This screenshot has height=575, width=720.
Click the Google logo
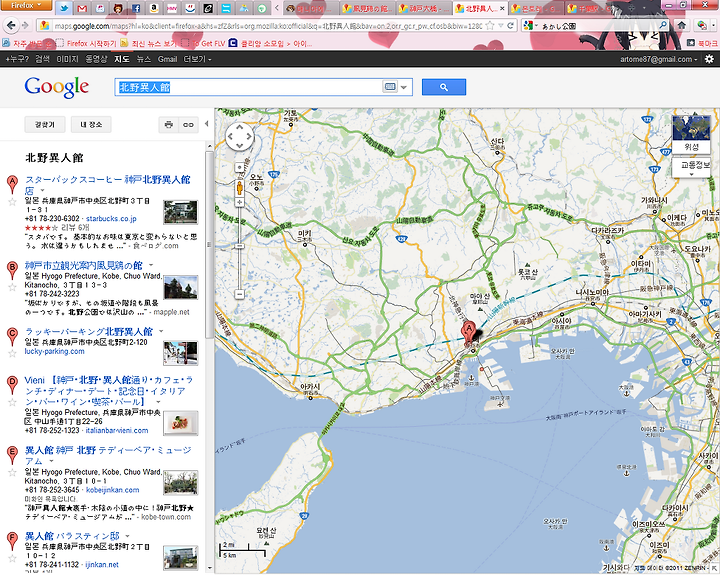(57, 87)
